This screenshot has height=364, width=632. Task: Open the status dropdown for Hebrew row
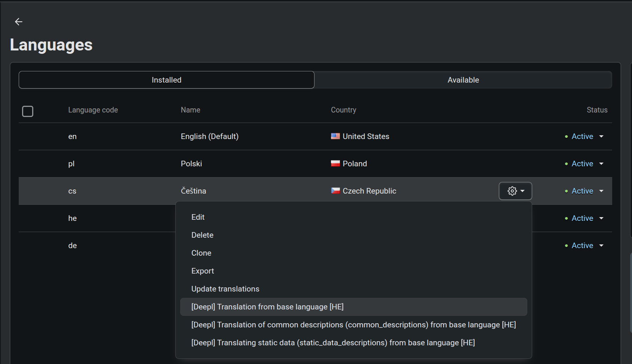(601, 218)
